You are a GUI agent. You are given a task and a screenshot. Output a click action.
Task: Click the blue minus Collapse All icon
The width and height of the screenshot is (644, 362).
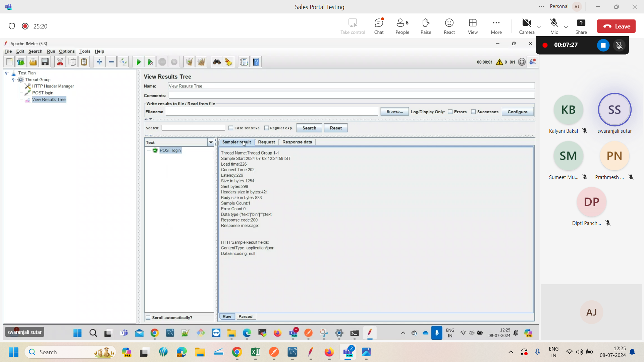pyautogui.click(x=111, y=62)
